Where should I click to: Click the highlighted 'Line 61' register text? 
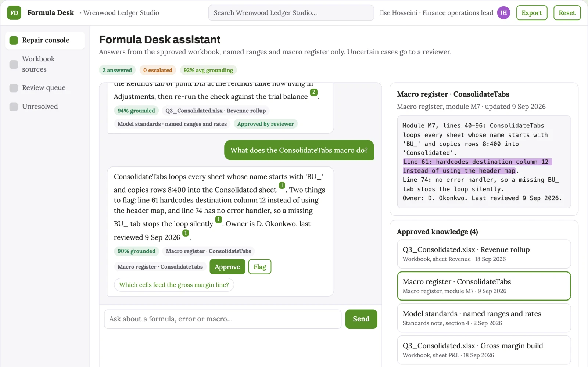coord(477,166)
